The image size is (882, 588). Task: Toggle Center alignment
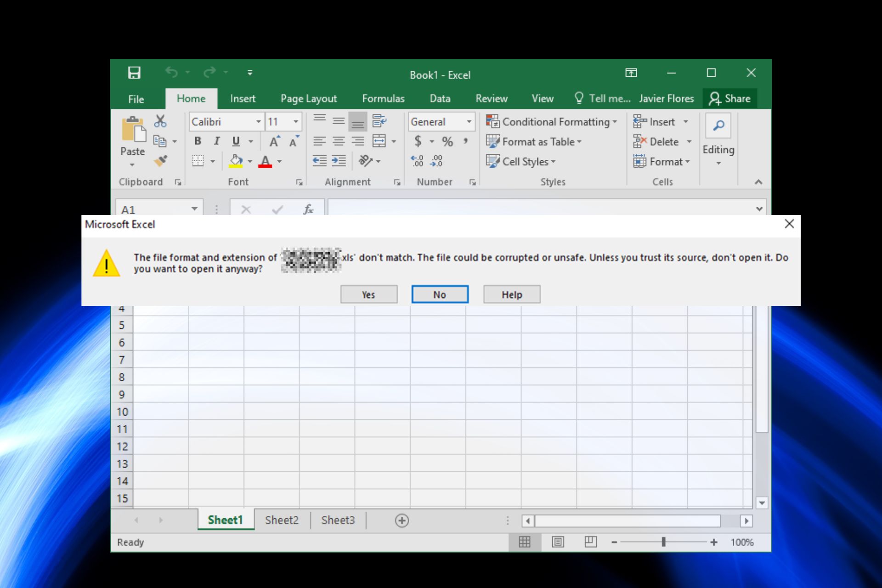[x=339, y=141]
